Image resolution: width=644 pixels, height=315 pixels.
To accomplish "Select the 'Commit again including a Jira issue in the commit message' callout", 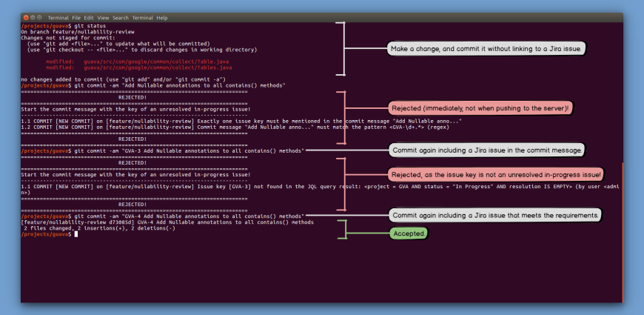I will pyautogui.click(x=488, y=150).
